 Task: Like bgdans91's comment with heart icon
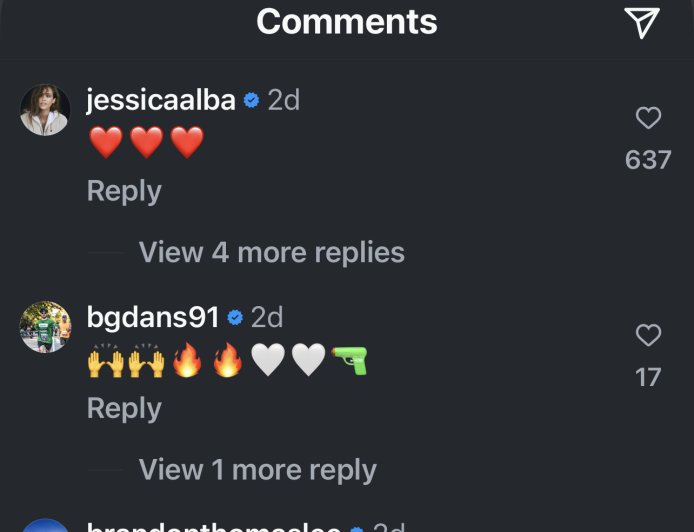(648, 335)
